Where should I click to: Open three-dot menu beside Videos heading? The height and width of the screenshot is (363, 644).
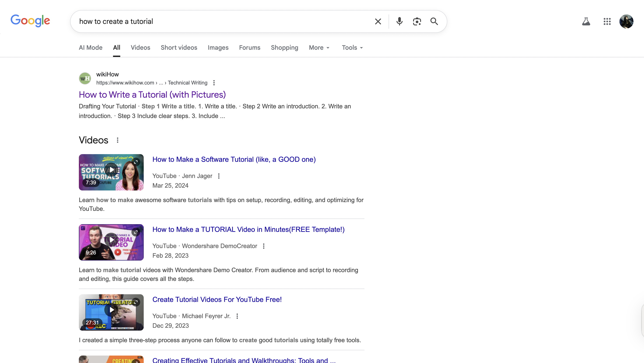coord(117,140)
